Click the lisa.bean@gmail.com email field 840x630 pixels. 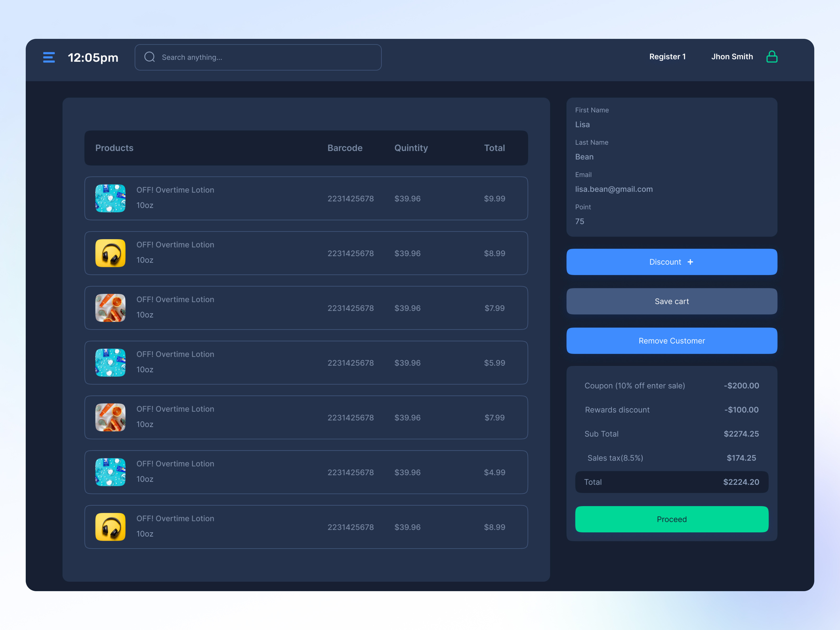pos(614,189)
